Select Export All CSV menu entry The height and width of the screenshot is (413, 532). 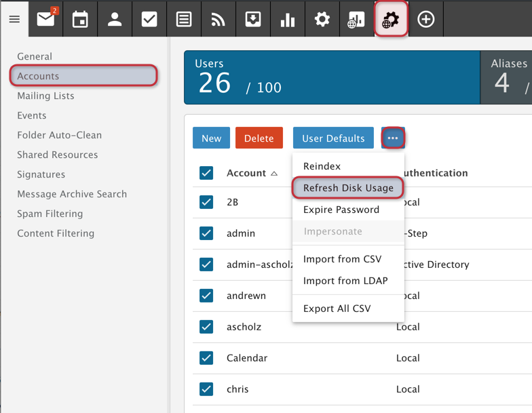click(337, 309)
